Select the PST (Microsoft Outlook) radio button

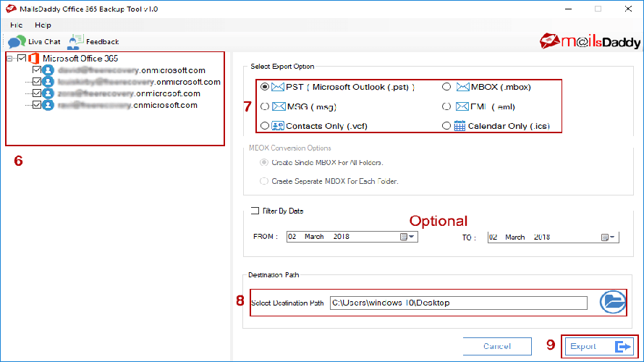click(x=265, y=87)
